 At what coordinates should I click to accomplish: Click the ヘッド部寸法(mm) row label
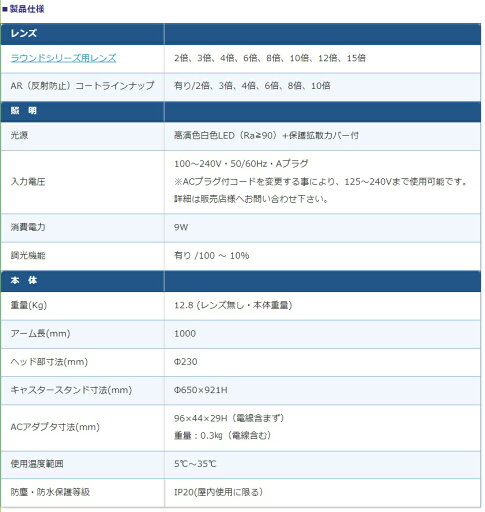pyautogui.click(x=49, y=362)
